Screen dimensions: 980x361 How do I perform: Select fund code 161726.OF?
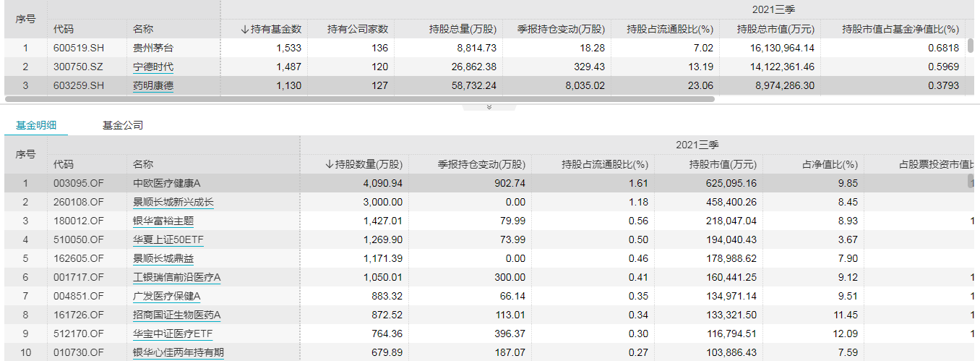coord(79,315)
